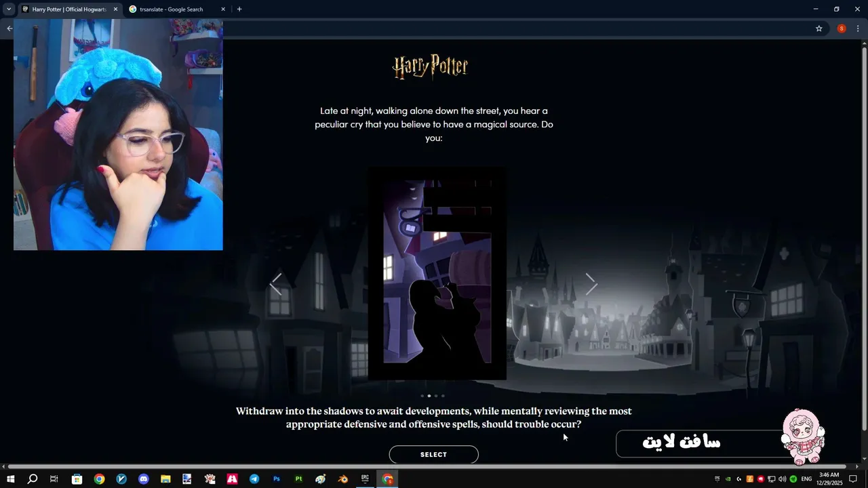This screenshot has width=868, height=488.
Task: Click the page horizontal scrollbar
Action: 427,466
